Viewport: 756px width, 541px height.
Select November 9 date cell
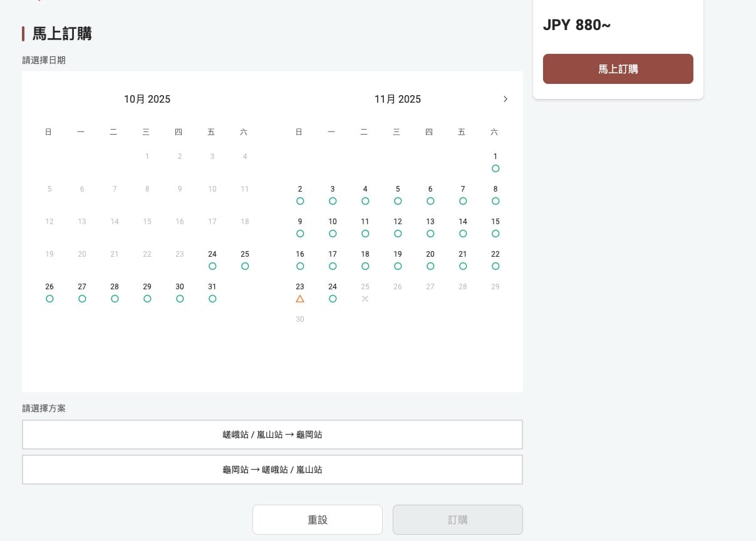(x=300, y=227)
